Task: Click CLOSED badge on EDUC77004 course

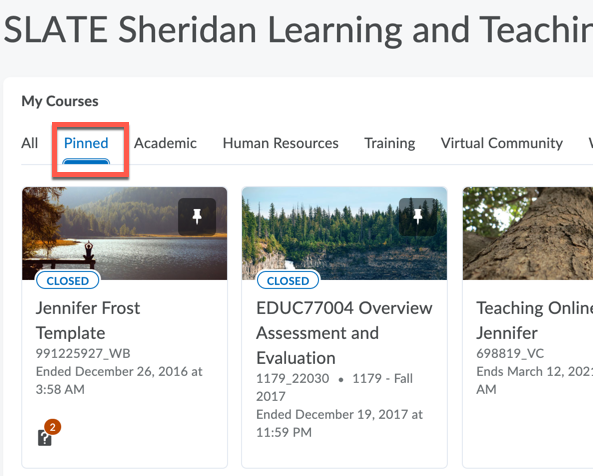Action: point(288,281)
